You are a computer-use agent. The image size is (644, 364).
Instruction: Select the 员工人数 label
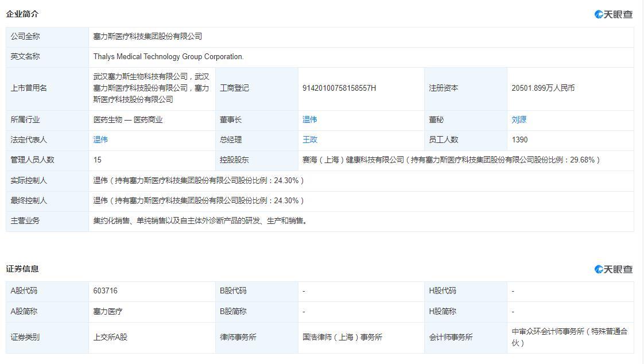click(x=444, y=140)
